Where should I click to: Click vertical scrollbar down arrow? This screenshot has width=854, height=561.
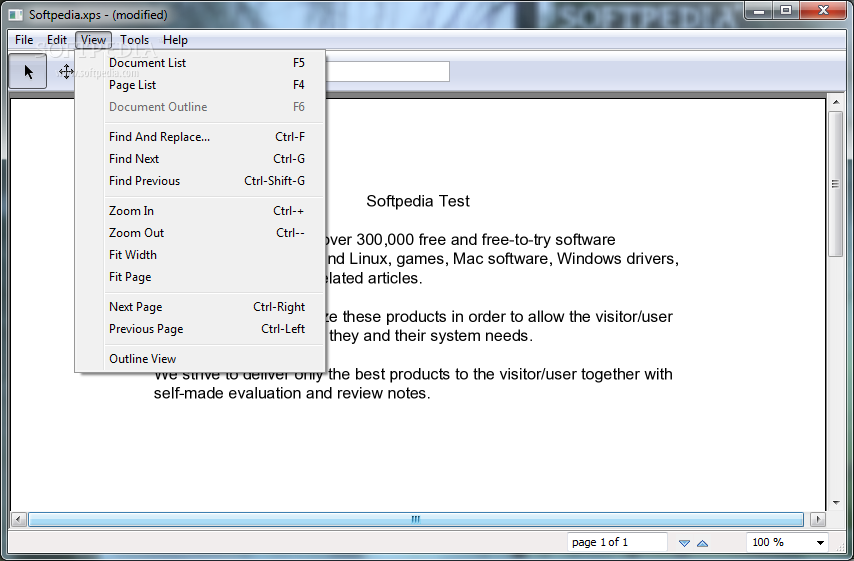835,503
